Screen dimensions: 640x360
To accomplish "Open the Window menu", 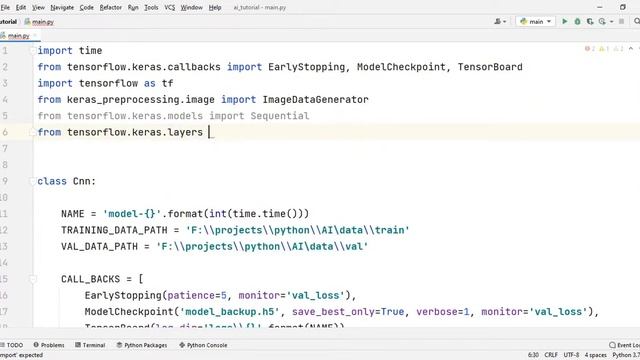I will (191, 7).
